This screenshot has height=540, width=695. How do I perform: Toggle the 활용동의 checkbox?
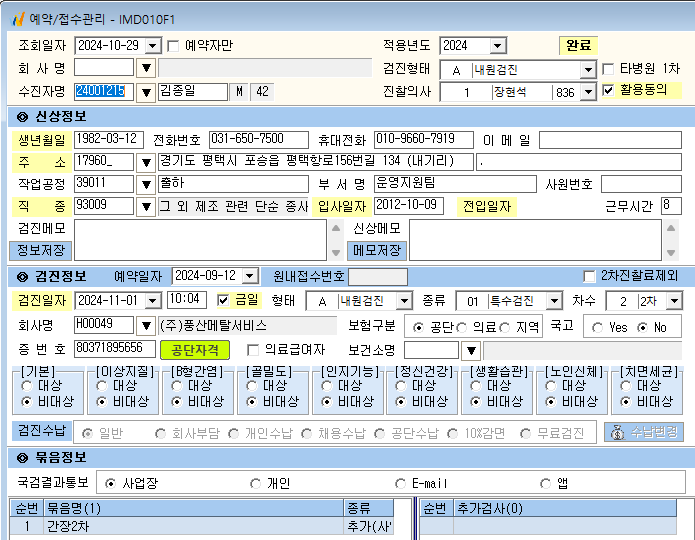pyautogui.click(x=608, y=90)
